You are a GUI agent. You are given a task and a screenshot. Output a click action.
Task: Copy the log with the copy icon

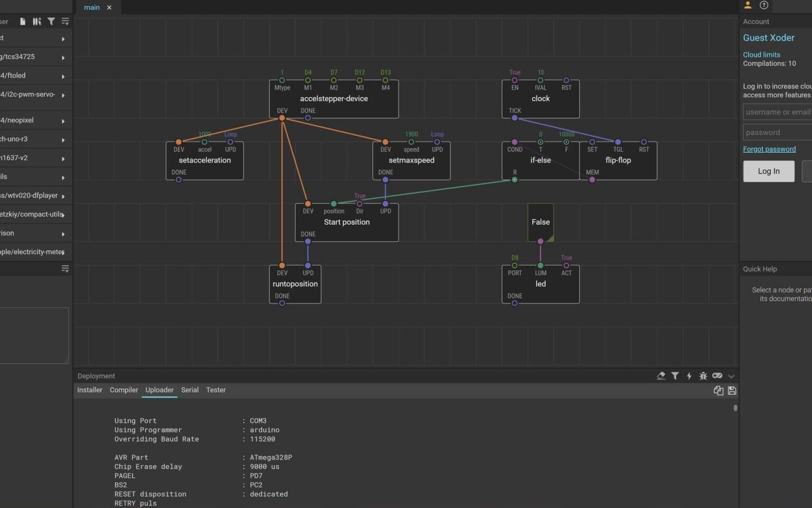coord(718,391)
